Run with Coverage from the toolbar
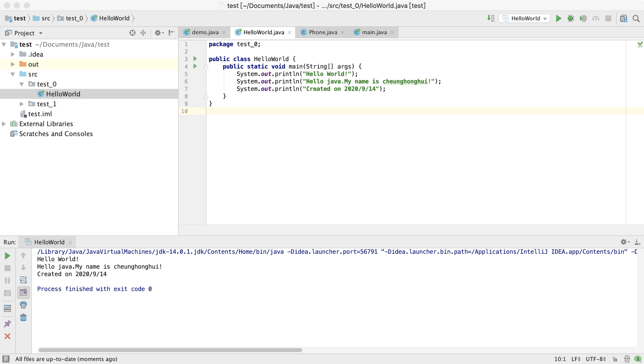Image resolution: width=644 pixels, height=364 pixels. pos(583,18)
